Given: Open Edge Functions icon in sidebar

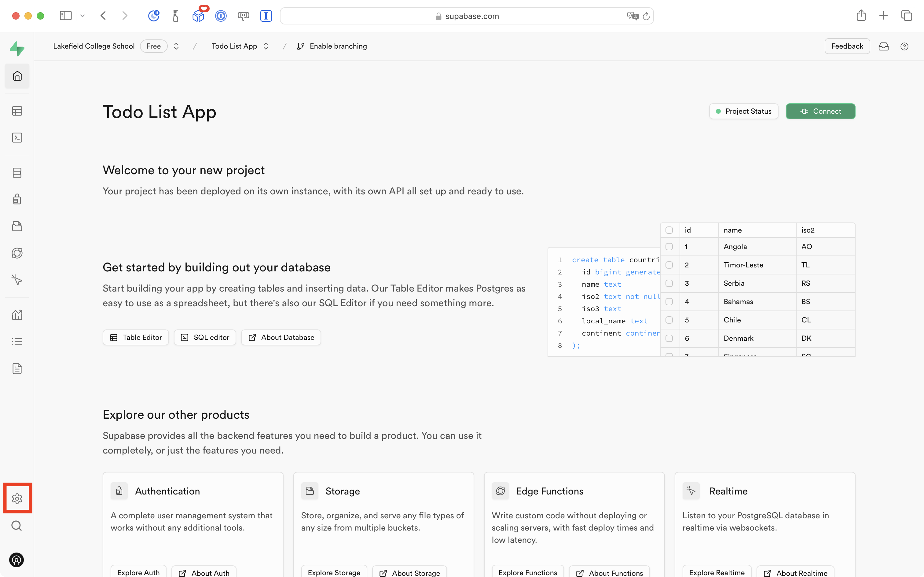Looking at the screenshot, I should 17,253.
